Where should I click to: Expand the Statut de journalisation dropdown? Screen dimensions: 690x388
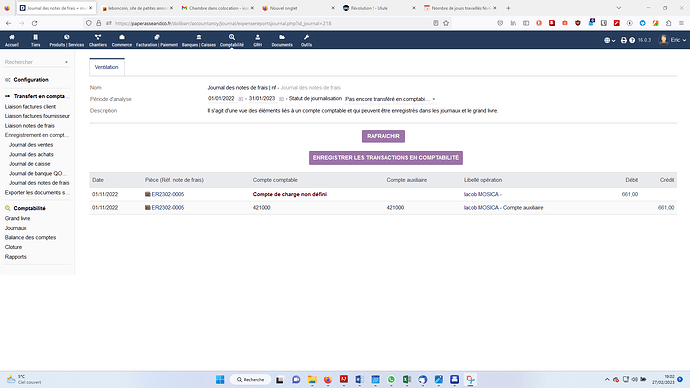390,99
